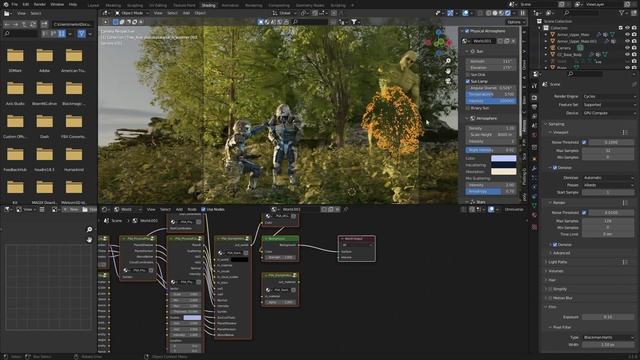Screen dimensions: 640x360
Task: Select the Camera object in outliner
Action: click(x=564, y=48)
